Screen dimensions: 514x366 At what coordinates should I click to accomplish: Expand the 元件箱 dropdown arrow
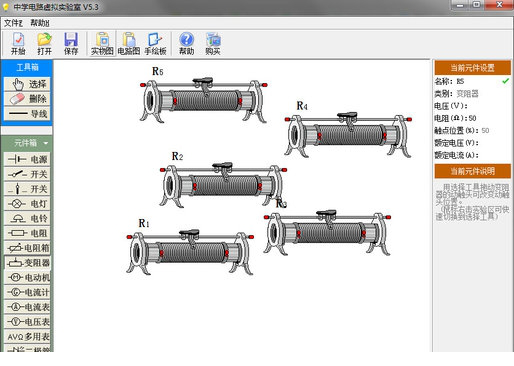click(46, 143)
